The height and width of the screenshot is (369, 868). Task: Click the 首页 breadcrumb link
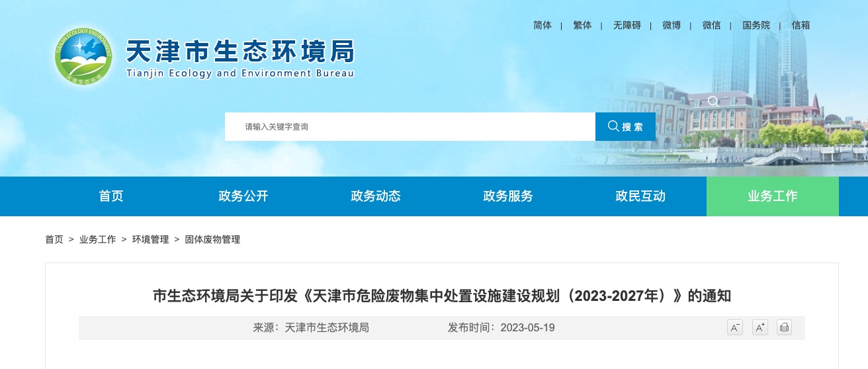pyautogui.click(x=54, y=239)
